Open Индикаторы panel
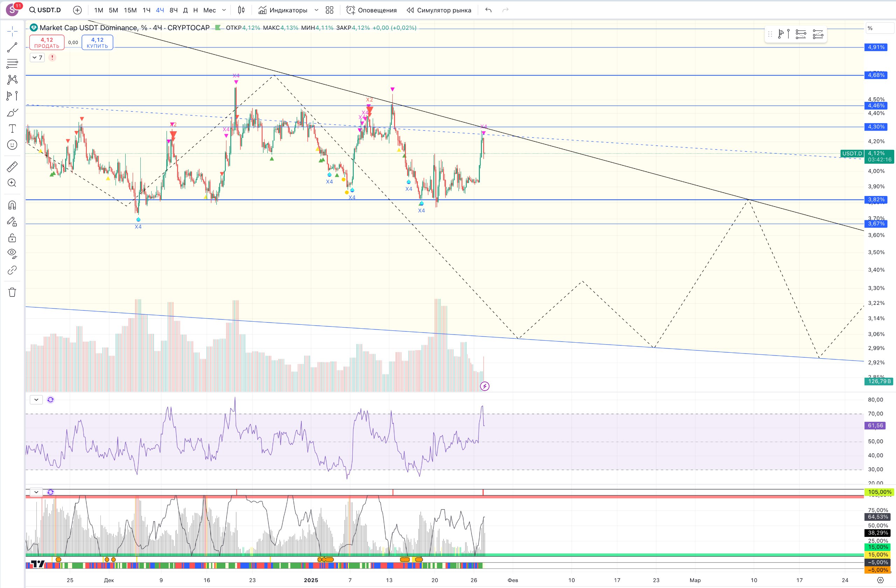 click(283, 10)
